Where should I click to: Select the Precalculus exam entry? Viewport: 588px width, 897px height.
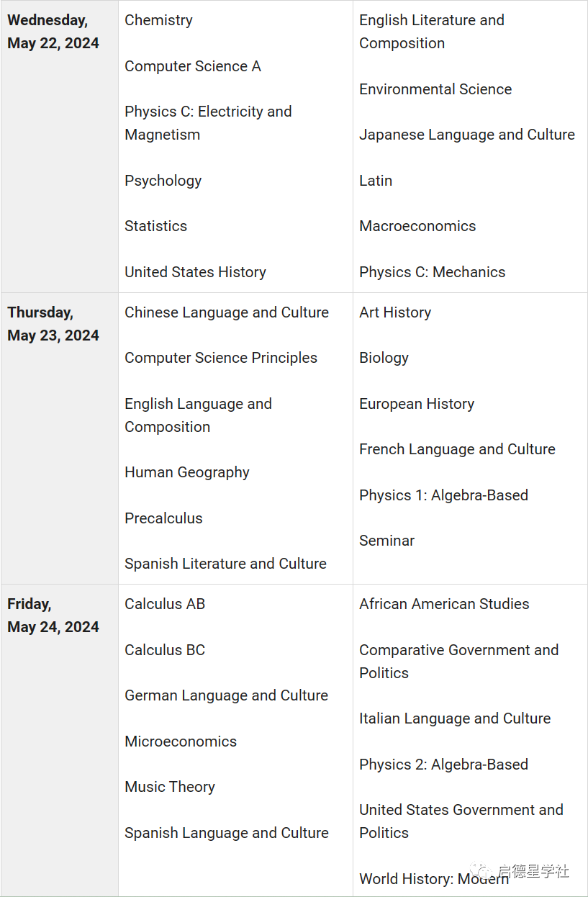[x=163, y=518]
